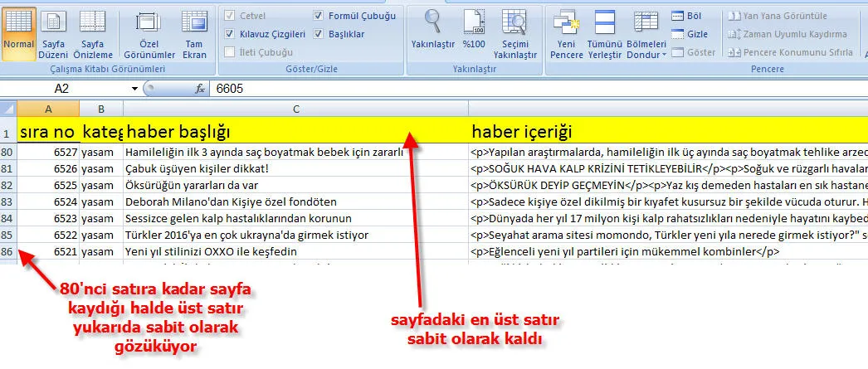Switch to Tam Ekran full screen
This screenshot has width=868, height=369.
point(193,34)
